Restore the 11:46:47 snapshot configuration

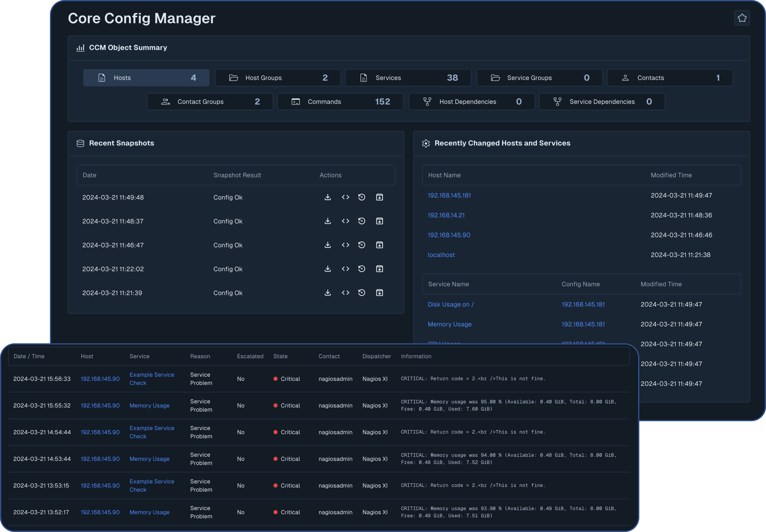[362, 245]
